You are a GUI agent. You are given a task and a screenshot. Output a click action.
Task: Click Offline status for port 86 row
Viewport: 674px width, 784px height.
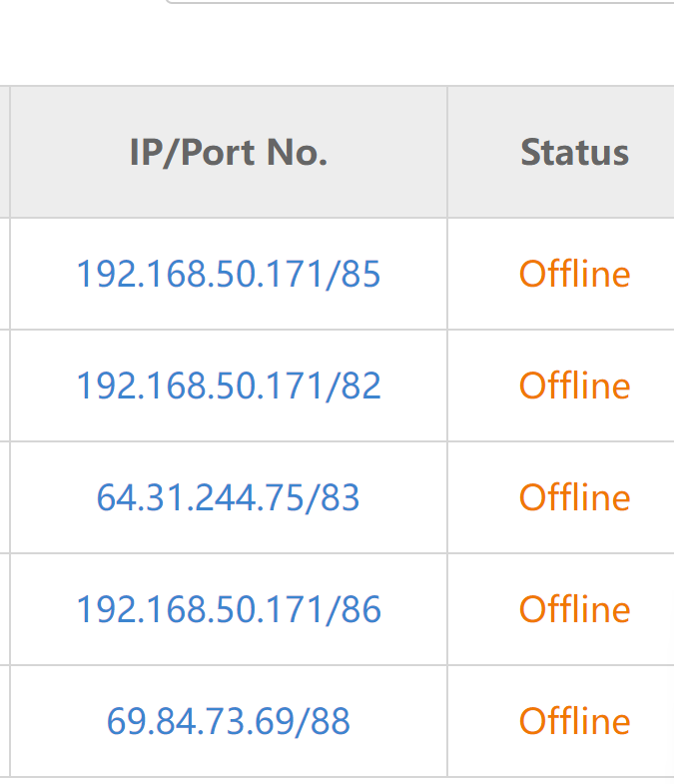574,609
